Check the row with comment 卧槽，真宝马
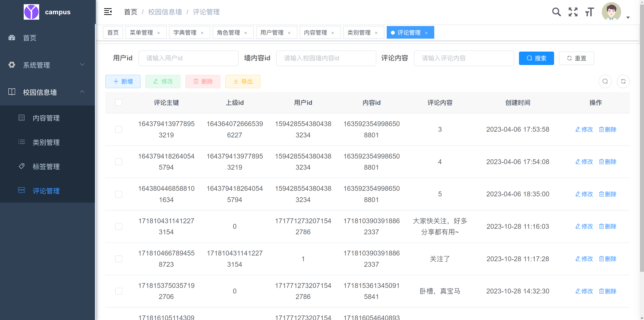The width and height of the screenshot is (644, 320). click(119, 291)
